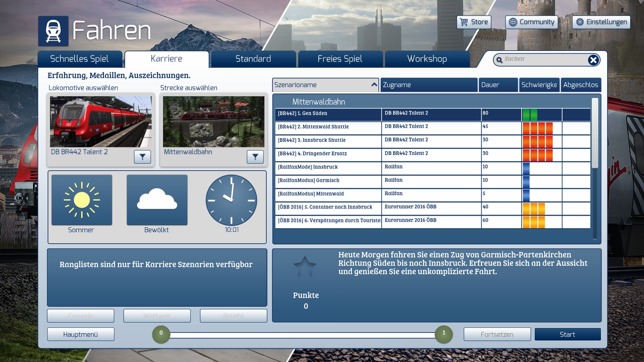The image size is (644, 362).
Task: Click the clock showing 10:01
Action: pyautogui.click(x=231, y=200)
